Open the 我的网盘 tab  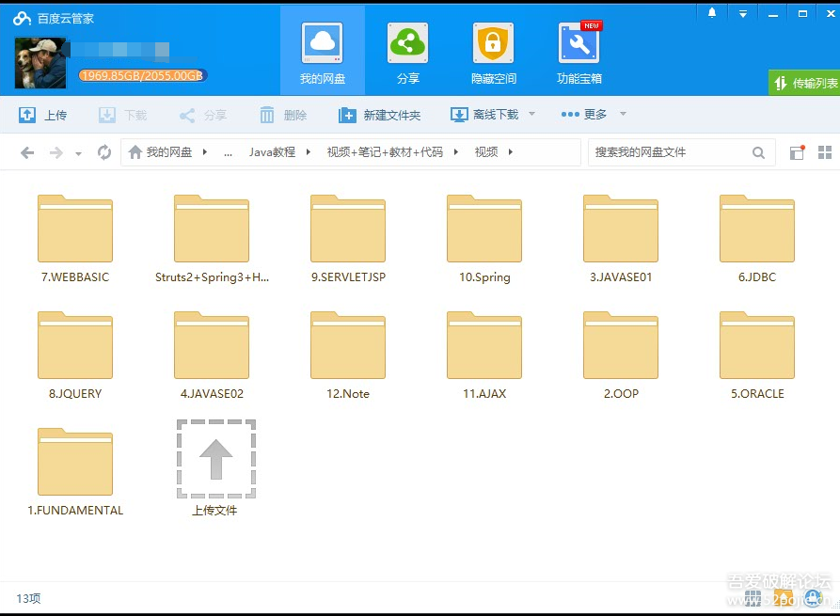point(322,53)
